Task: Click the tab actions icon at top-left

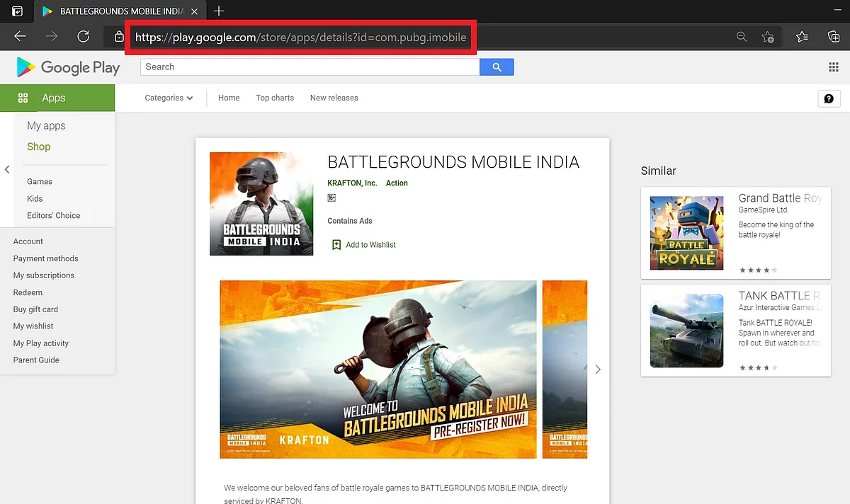Action: pyautogui.click(x=17, y=11)
